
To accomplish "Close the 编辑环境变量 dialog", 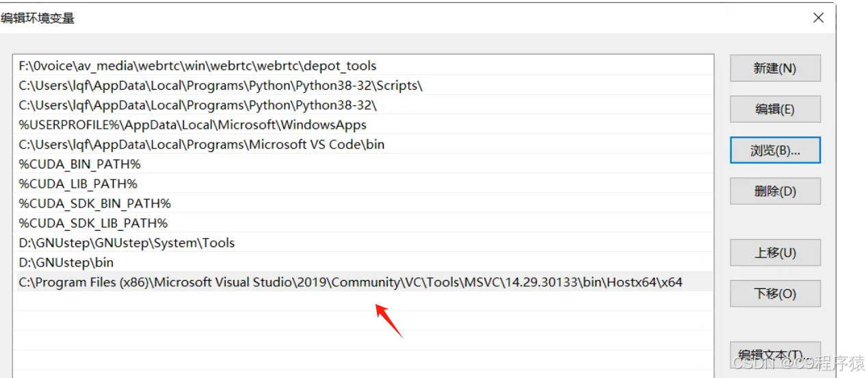I will click(818, 18).
